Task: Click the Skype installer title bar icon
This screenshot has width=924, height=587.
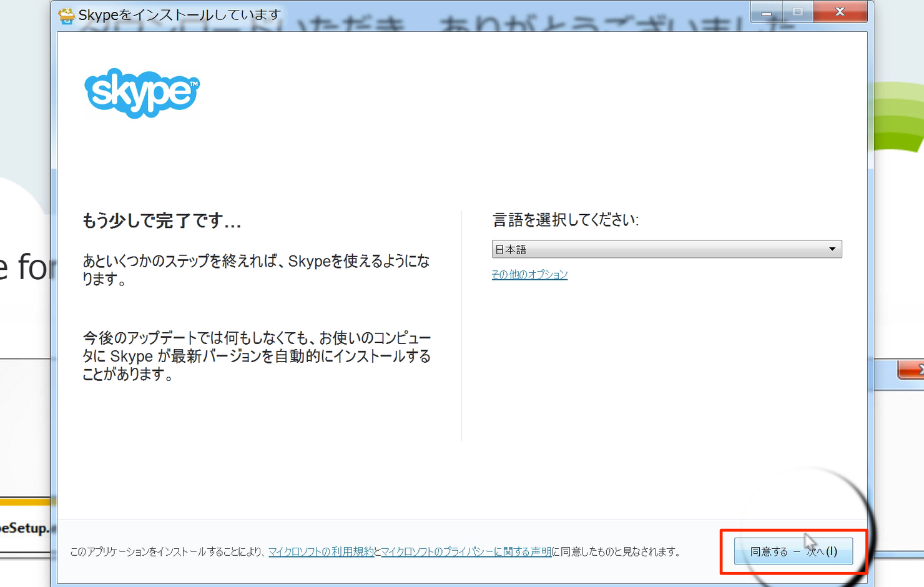Action: coord(66,15)
